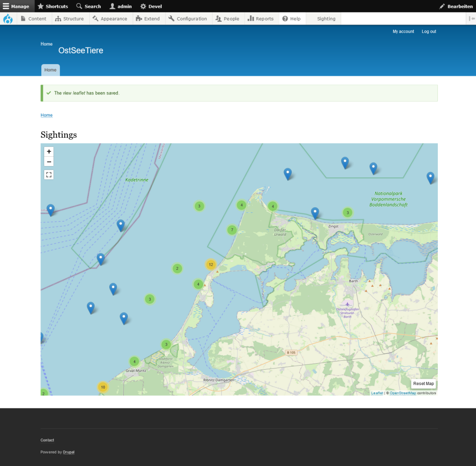Open the green cluster 2 west of cluster 12
Screen dimensions: 476x466
click(177, 268)
